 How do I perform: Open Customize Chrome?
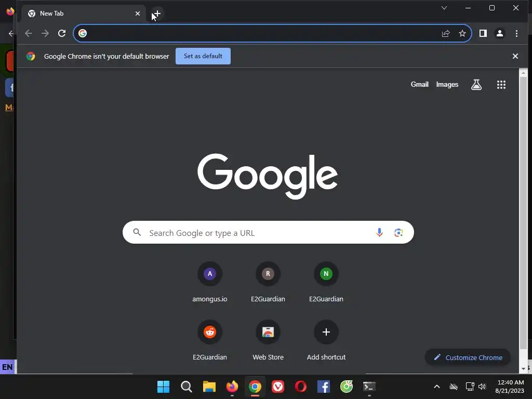coord(468,357)
